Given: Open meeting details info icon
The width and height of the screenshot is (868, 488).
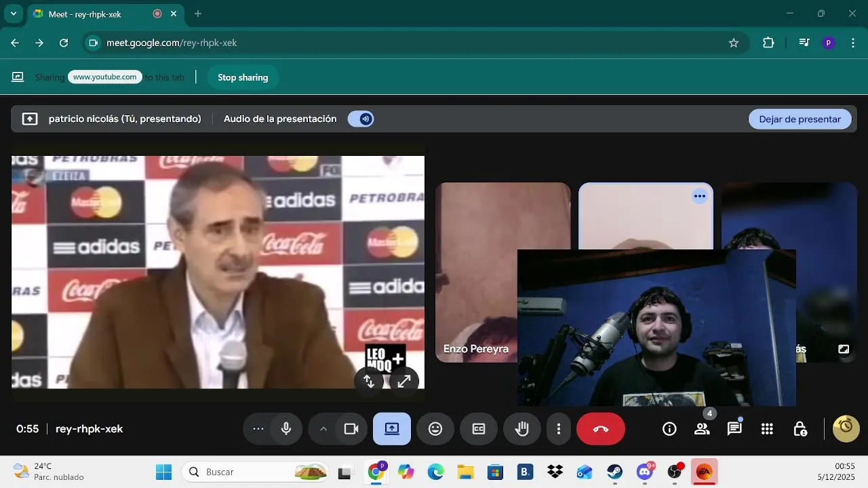Looking at the screenshot, I should (x=669, y=429).
